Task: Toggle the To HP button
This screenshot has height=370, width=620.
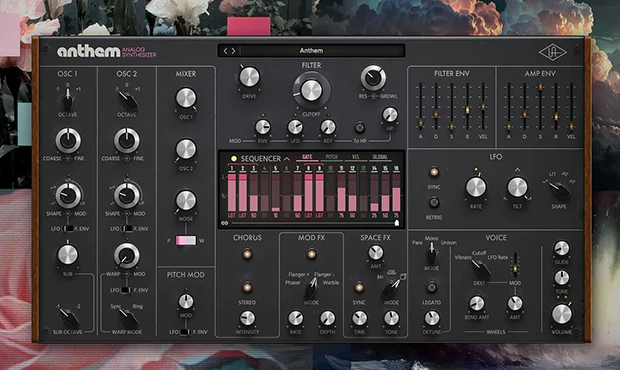Action: pos(359,128)
